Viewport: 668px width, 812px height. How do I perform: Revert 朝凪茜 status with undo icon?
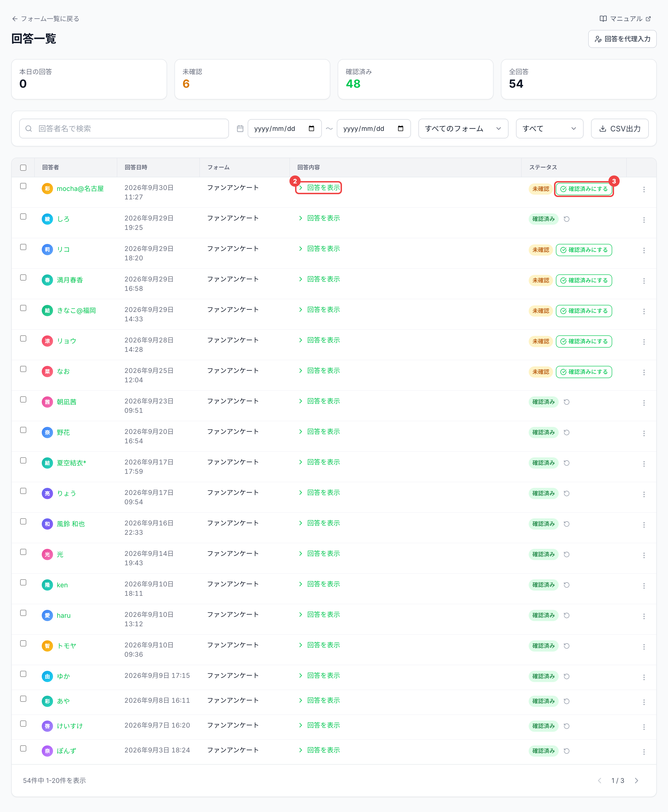[566, 402]
